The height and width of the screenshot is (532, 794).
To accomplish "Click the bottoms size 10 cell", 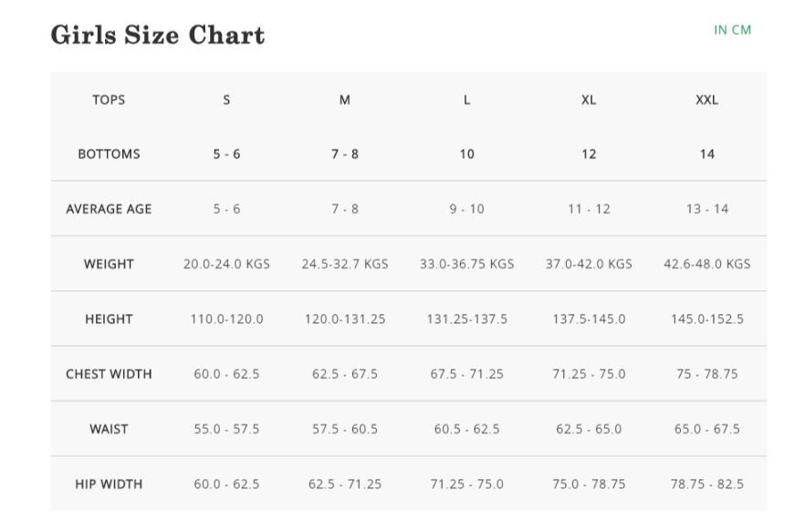I will pyautogui.click(x=467, y=154).
